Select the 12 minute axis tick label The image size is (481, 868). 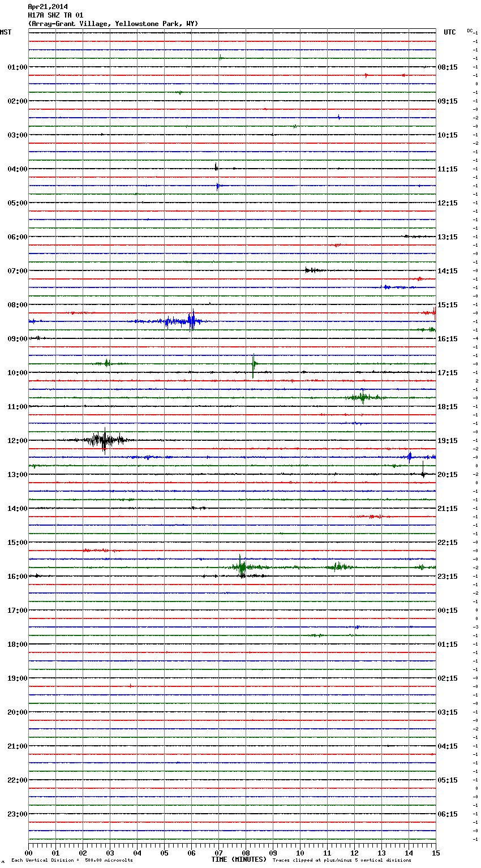(354, 853)
